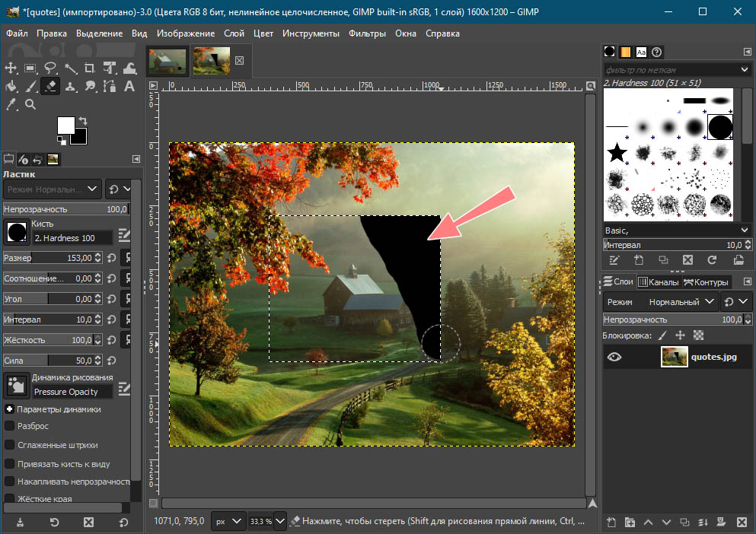Screen dimensions: 756x534
Task: Reset the Размер value to default
Action: coord(112,258)
